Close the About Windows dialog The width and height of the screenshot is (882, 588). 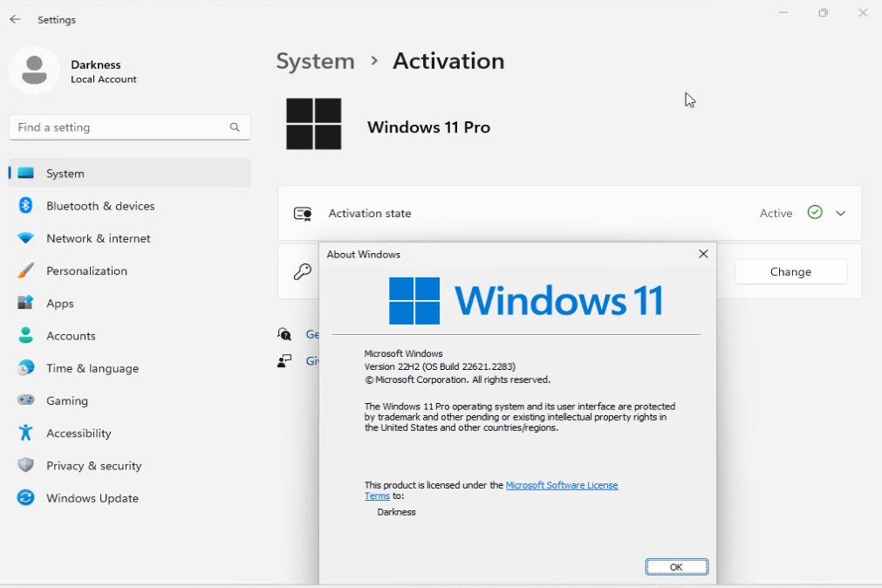(703, 254)
